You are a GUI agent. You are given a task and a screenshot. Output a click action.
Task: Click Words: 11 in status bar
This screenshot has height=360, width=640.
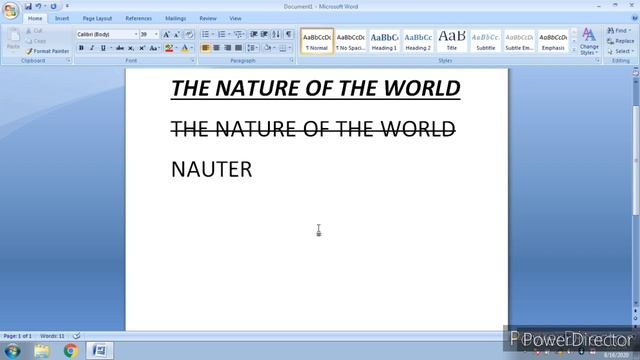pos(52,336)
